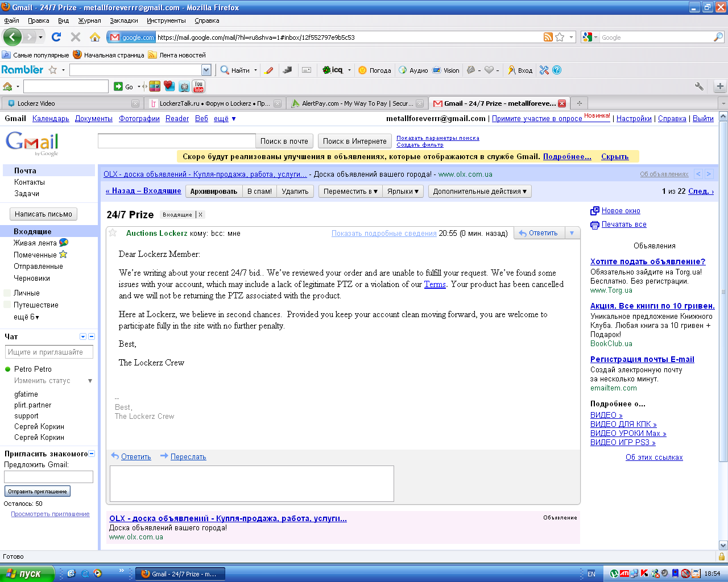
Task: Open the Rambler search field dropdown arrow
Action: [206, 70]
